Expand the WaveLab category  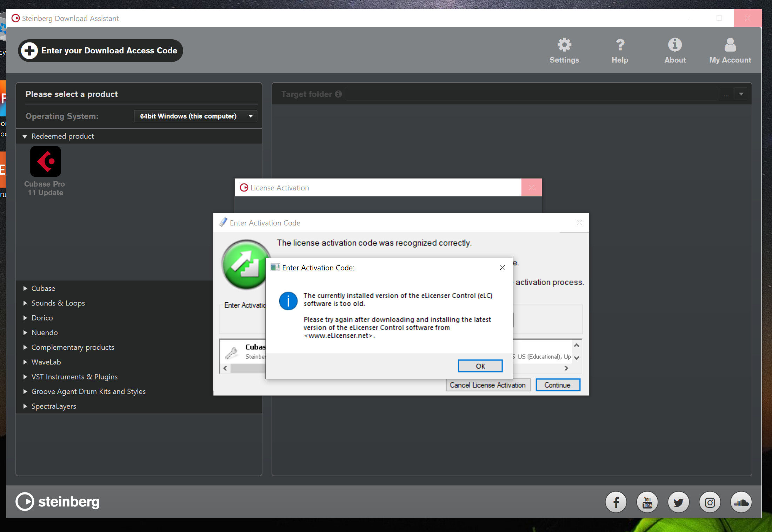coord(25,362)
